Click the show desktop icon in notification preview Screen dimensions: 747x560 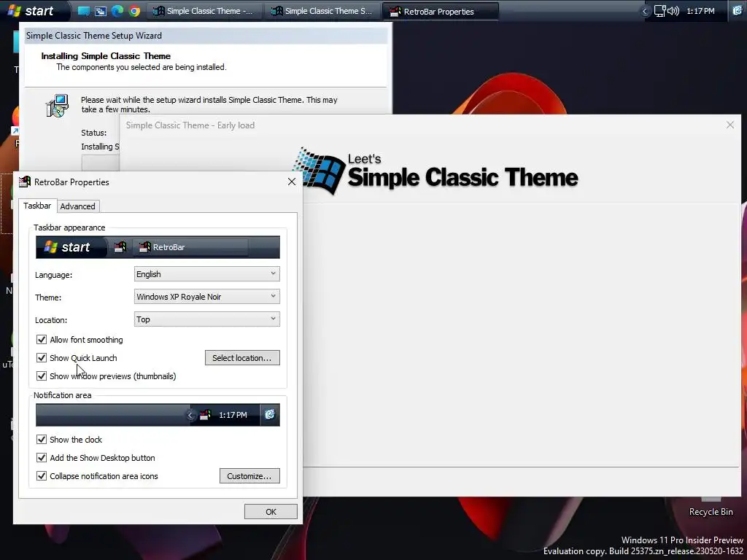pos(270,415)
